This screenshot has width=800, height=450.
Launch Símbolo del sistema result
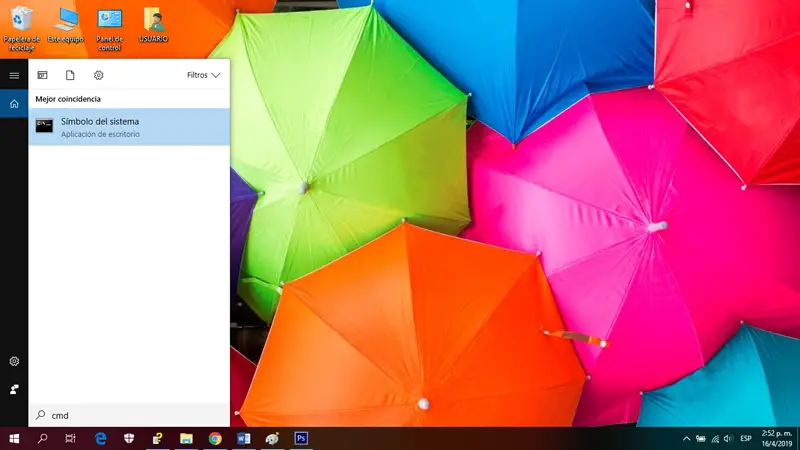point(130,127)
